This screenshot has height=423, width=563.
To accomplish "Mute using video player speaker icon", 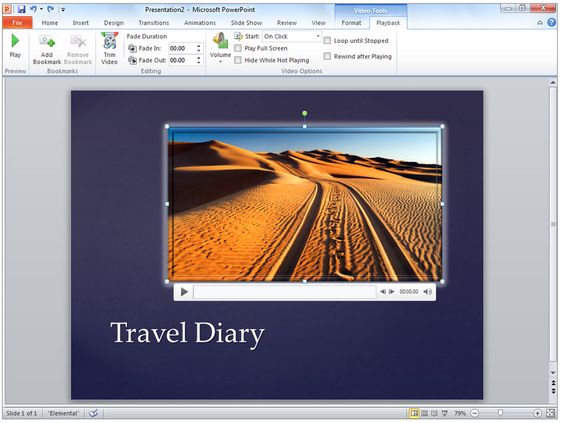I will click(x=427, y=292).
